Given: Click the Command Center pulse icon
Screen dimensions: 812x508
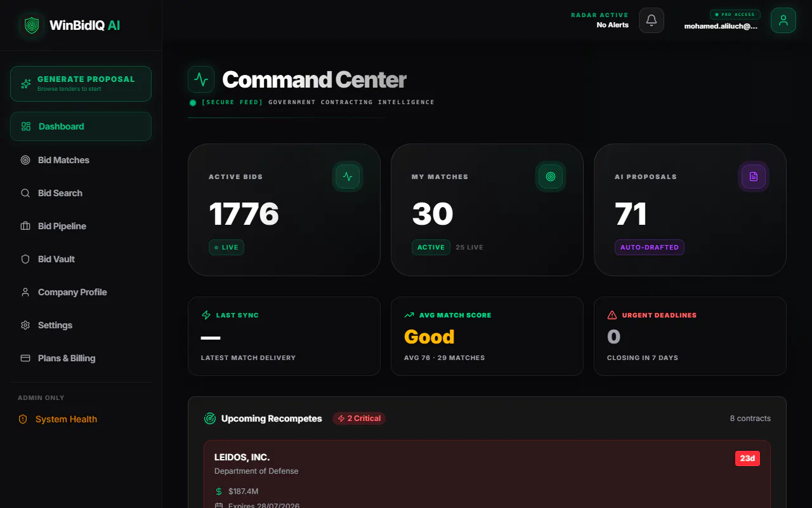Looking at the screenshot, I should click(201, 79).
